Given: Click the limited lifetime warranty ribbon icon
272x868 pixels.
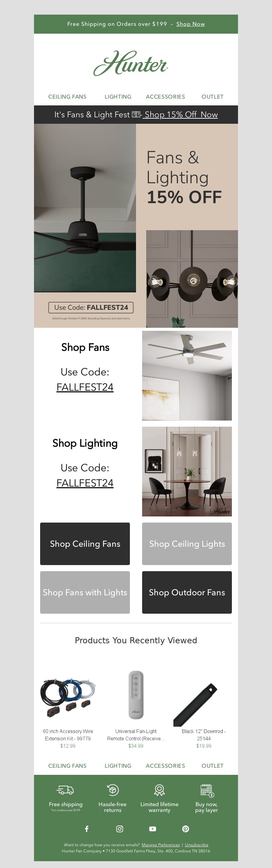Looking at the screenshot, I should 159,790.
